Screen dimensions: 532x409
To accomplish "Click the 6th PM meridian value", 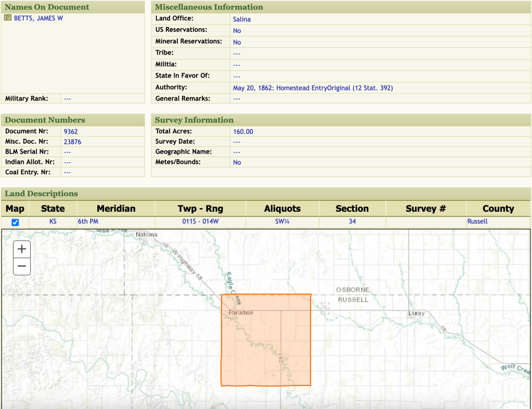I will 88,222.
